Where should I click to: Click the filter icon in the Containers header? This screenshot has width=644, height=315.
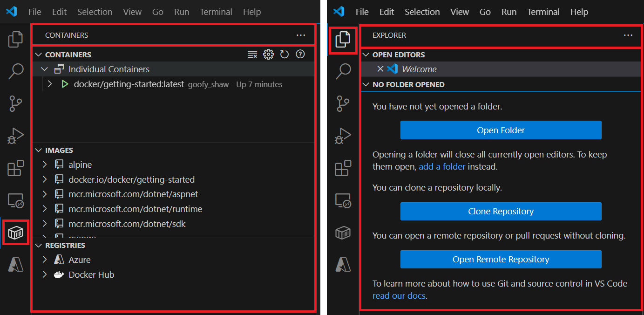click(252, 54)
